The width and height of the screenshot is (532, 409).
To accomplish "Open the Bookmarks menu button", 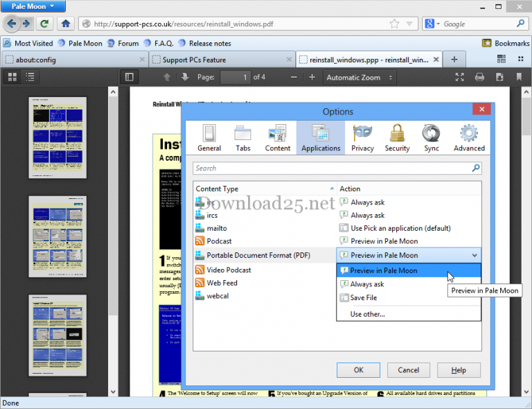I will [x=505, y=43].
